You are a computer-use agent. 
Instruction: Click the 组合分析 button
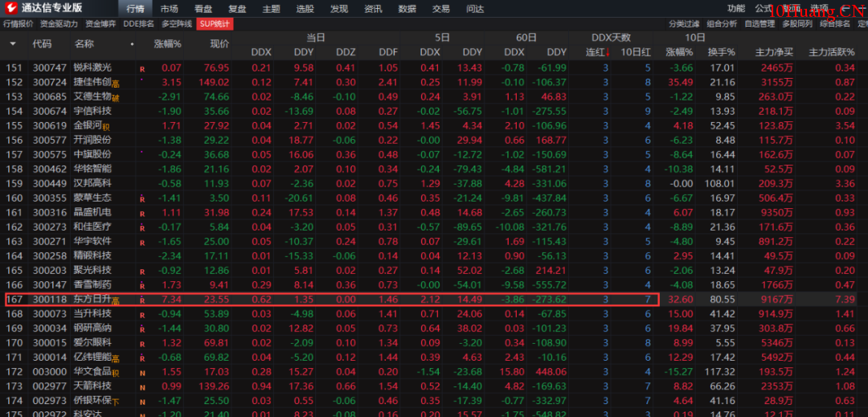tap(722, 24)
